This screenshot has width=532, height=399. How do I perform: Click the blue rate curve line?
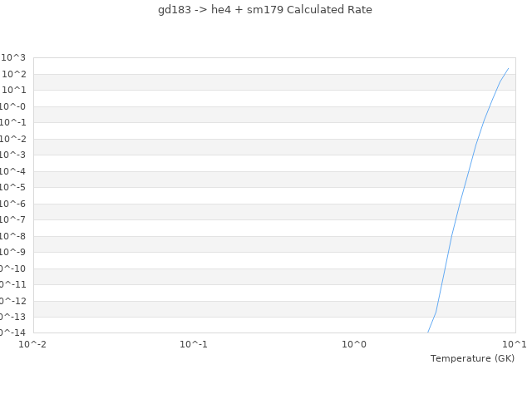click(x=461, y=199)
